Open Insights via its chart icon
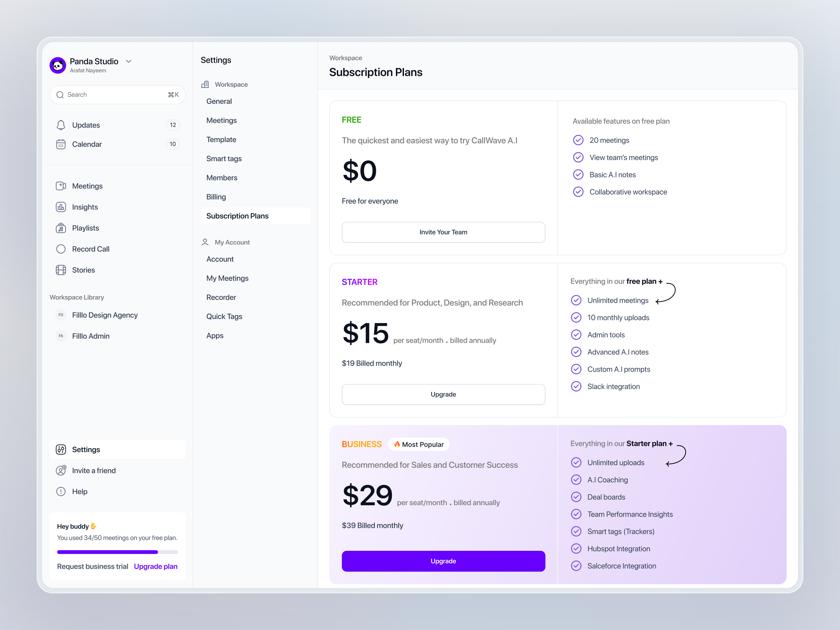840x630 pixels. [x=61, y=207]
